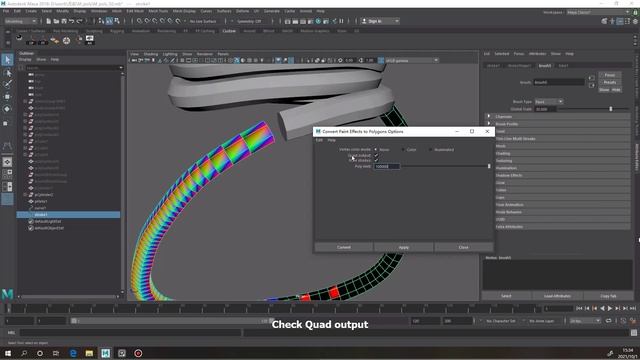This screenshot has height=360, width=640.
Task: Toggle Snap to curves icon
Action: [147, 21]
